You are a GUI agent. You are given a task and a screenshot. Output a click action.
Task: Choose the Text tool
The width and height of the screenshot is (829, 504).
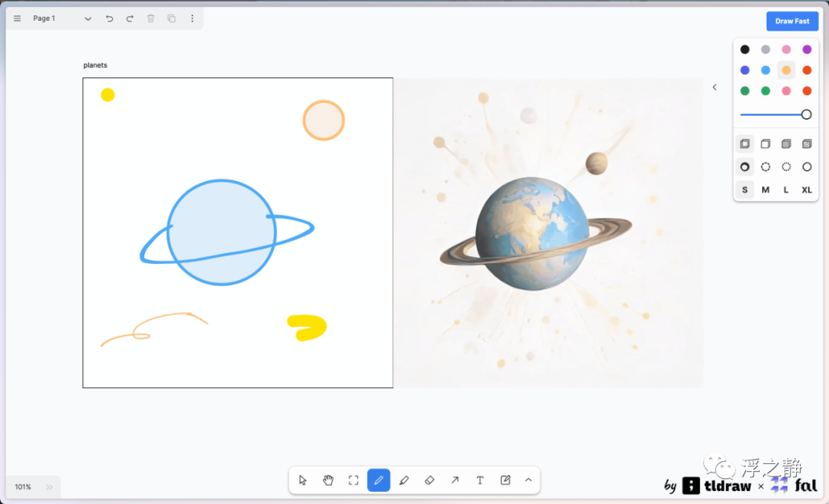click(x=480, y=480)
